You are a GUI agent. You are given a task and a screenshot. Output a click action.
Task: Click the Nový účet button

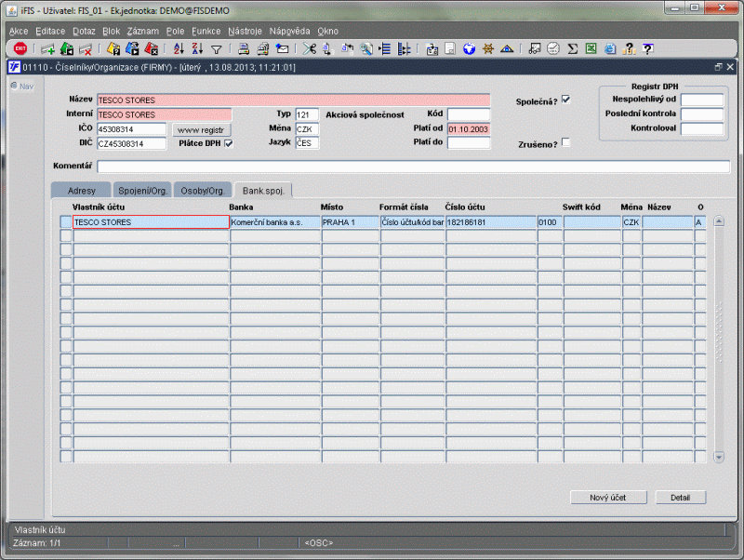tap(608, 498)
